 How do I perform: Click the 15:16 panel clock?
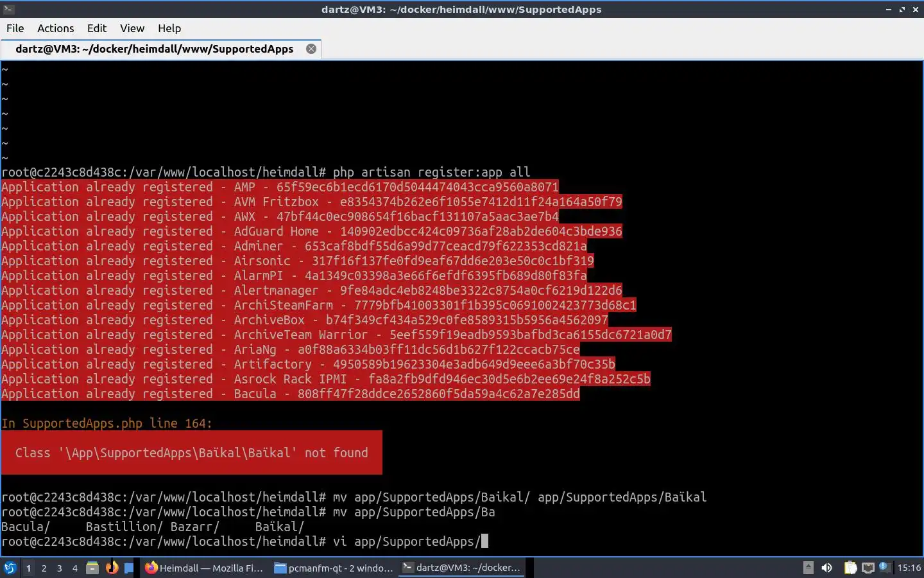coord(909,568)
